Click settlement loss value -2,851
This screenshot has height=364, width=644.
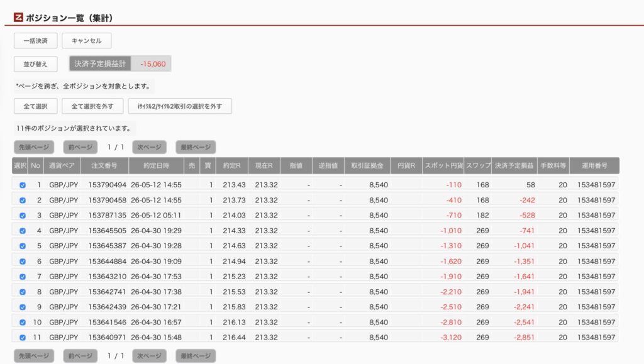click(524, 338)
